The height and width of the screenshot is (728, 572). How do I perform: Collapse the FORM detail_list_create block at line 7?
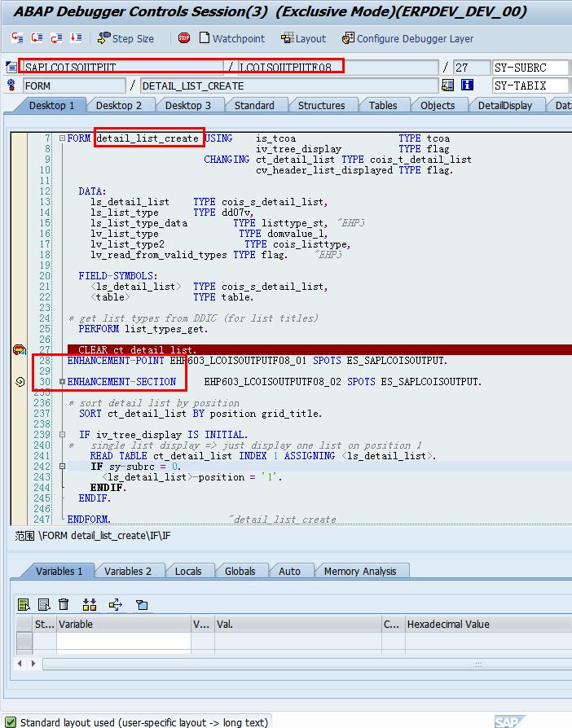(x=62, y=138)
